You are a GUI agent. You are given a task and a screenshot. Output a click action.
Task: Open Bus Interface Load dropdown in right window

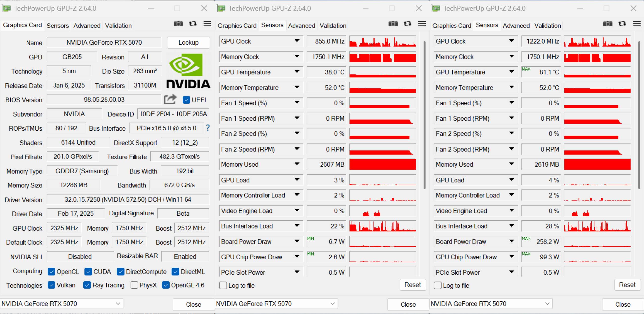511,226
